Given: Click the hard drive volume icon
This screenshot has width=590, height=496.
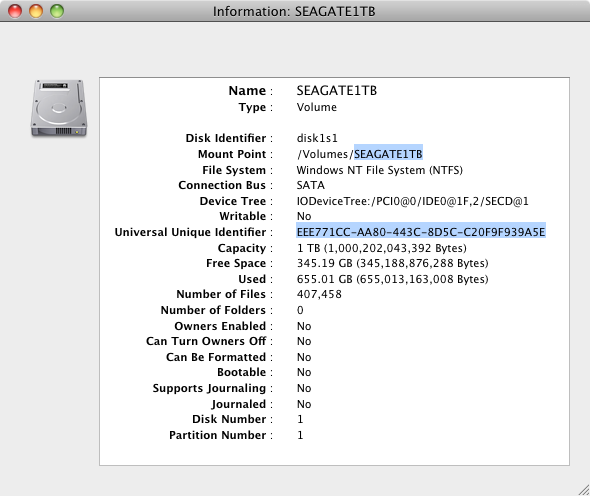Looking at the screenshot, I should [x=59, y=108].
